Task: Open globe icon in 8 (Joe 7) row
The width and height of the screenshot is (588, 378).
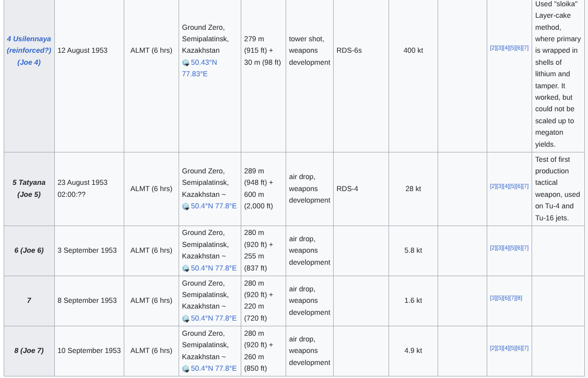Action: pyautogui.click(x=186, y=369)
